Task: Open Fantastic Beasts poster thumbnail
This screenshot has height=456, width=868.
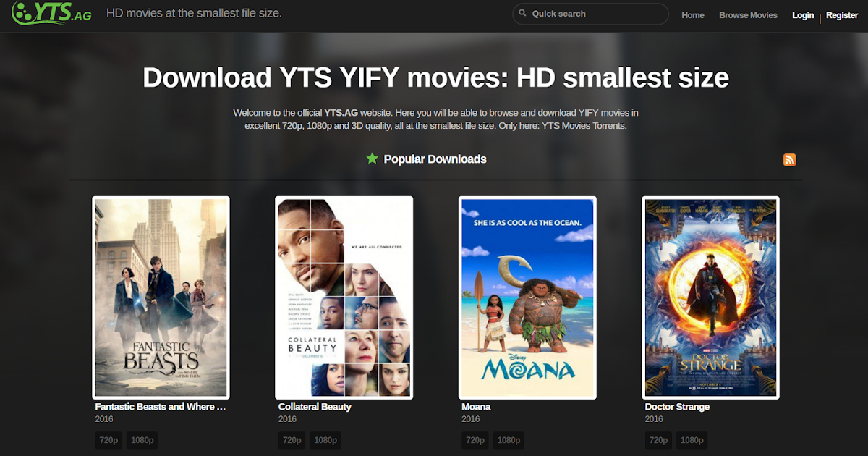Action: [x=161, y=297]
